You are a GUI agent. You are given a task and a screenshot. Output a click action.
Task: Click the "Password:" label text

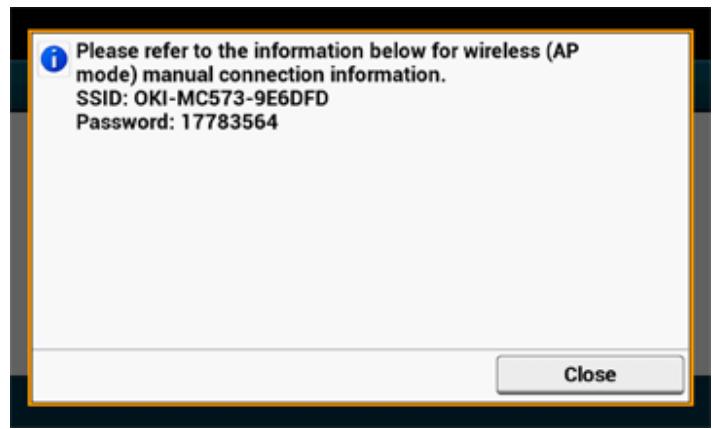(x=113, y=123)
